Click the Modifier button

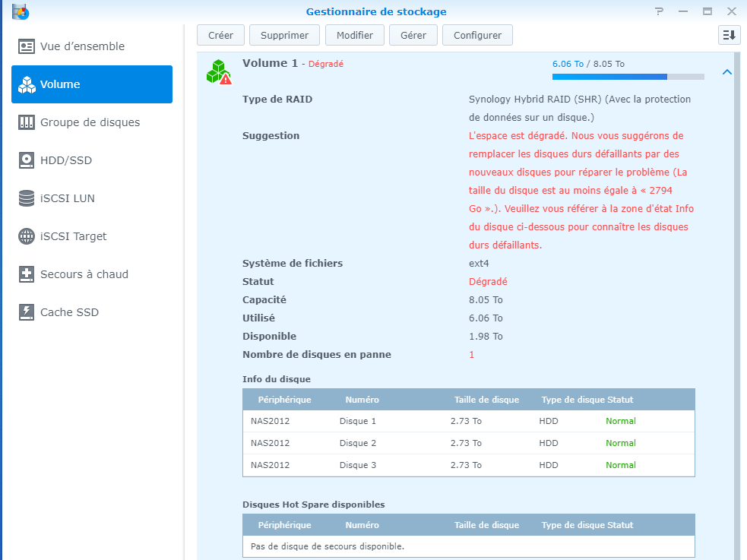354,35
